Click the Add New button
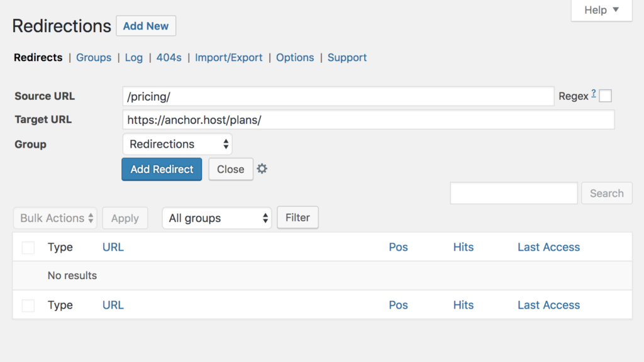This screenshot has height=362, width=644. coord(146,26)
